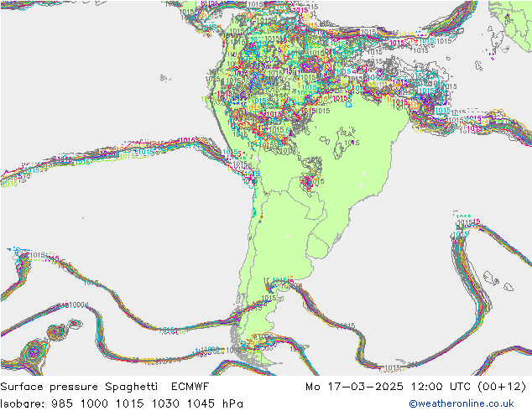The image size is (532, 411).
Task: Click the 'Surface pressure Spaghetti ECMWF' title
Action: (x=105, y=387)
